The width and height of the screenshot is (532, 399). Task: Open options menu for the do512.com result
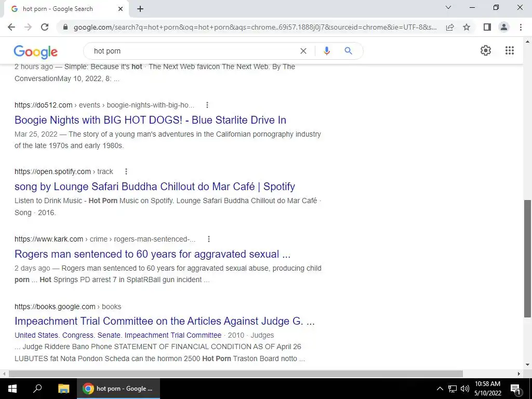click(x=207, y=105)
